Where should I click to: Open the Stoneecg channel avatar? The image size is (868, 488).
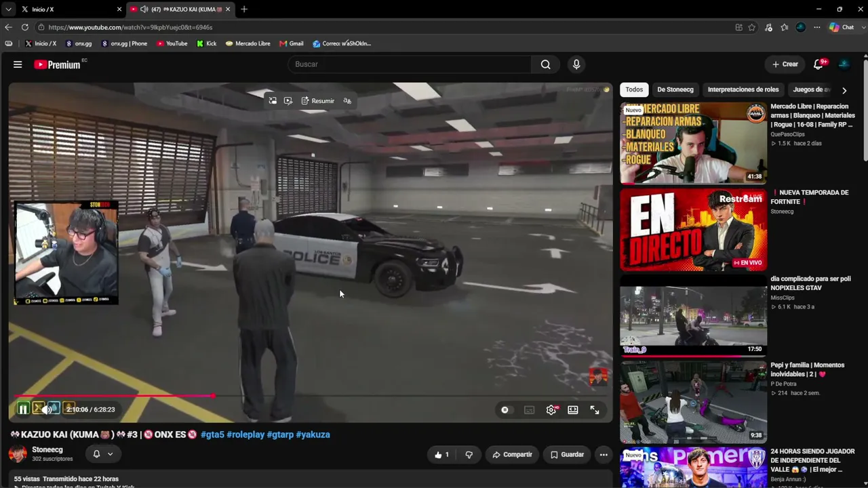pos(18,454)
